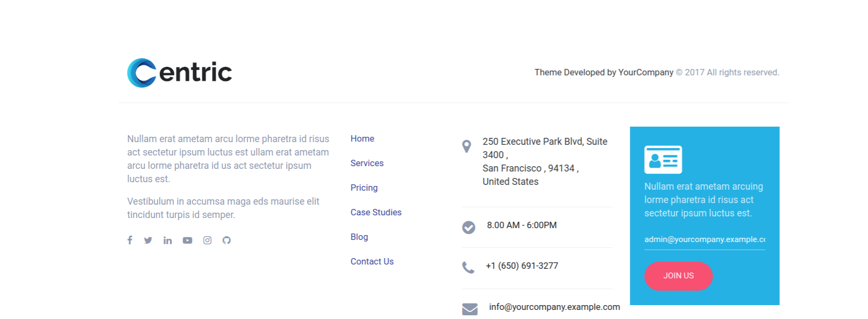Click the map pin address icon

(x=466, y=146)
